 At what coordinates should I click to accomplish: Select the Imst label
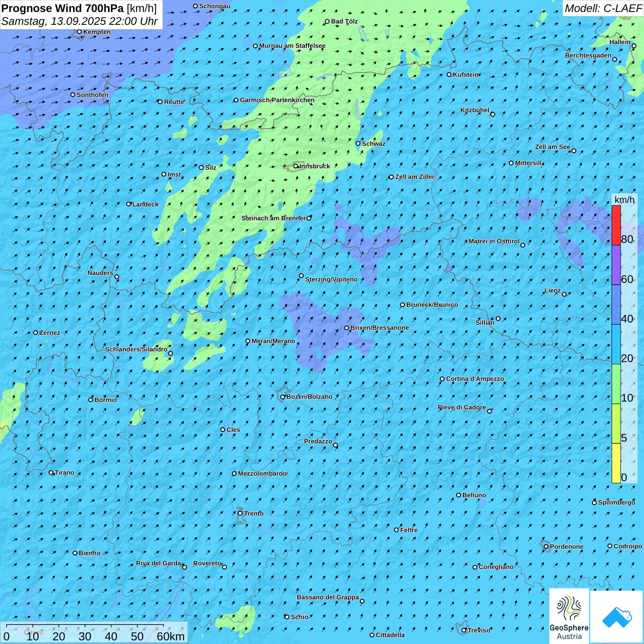pos(174,174)
